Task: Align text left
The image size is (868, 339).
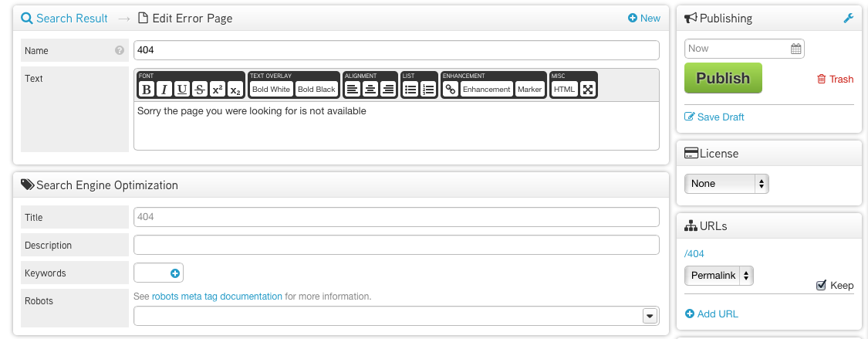Action: coord(352,89)
